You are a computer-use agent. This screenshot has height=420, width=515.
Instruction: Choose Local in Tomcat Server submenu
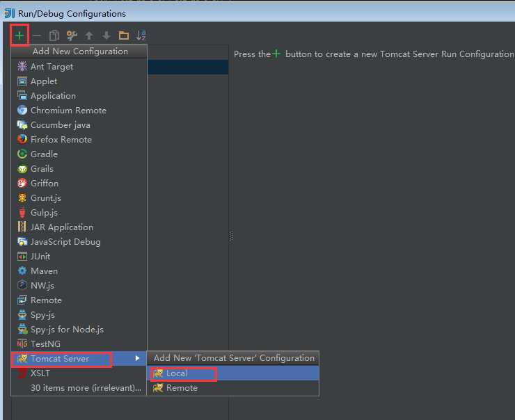233,373
